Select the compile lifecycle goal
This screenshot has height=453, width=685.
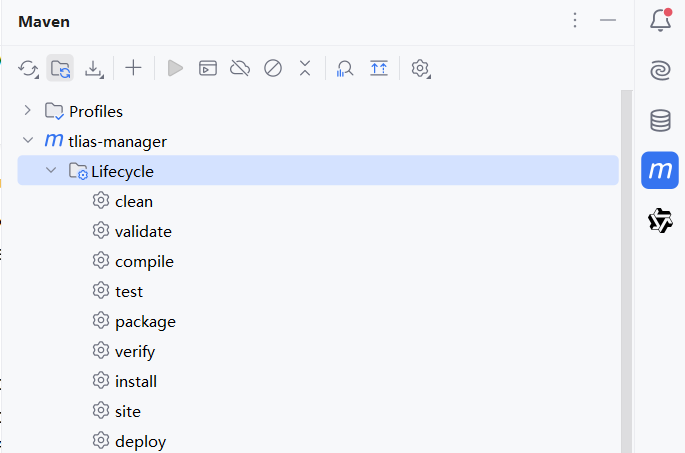(144, 262)
